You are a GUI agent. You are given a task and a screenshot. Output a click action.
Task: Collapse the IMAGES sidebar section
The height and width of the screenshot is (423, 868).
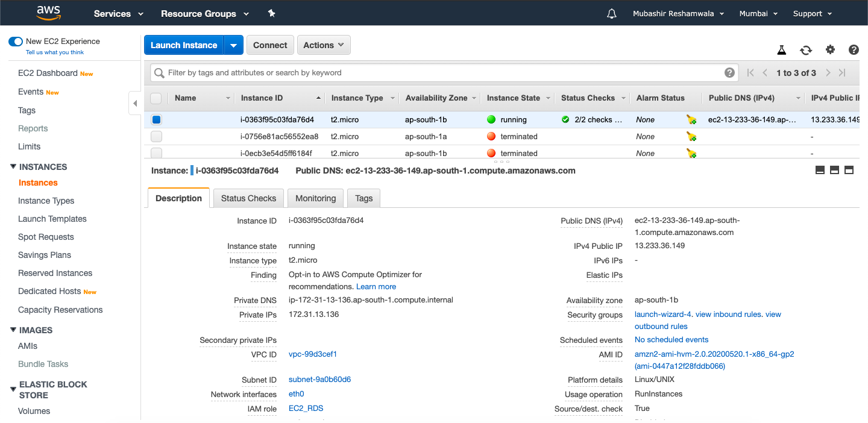coord(13,330)
